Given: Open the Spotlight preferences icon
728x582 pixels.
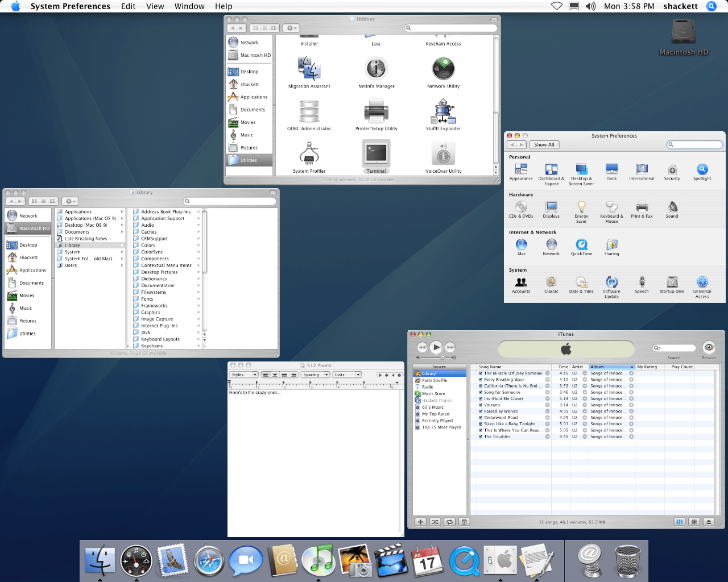Looking at the screenshot, I should pos(702,170).
